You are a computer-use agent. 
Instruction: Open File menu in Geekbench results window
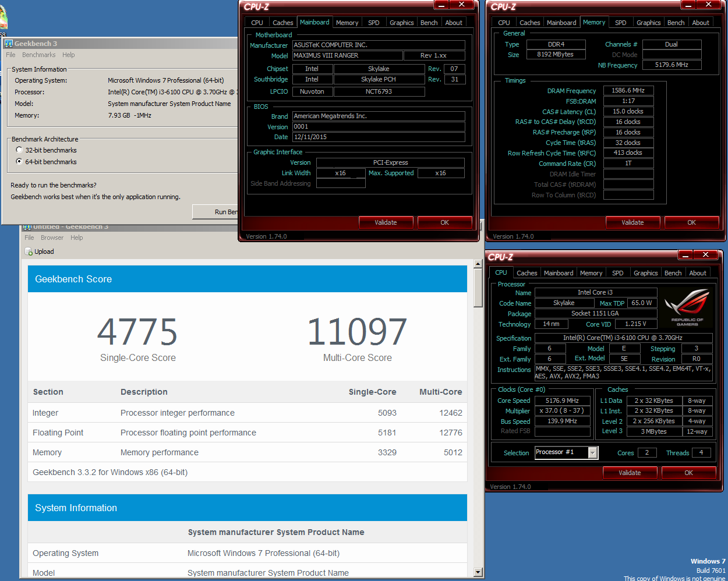click(x=29, y=238)
